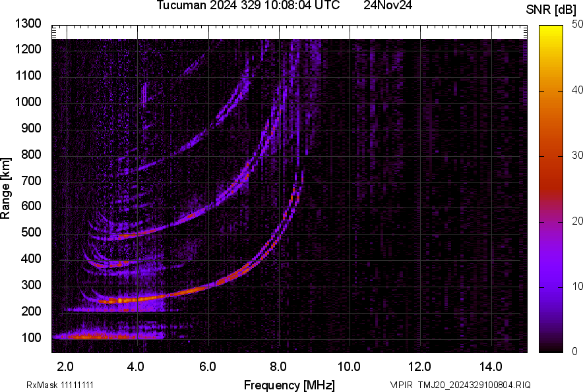The width and height of the screenshot is (583, 392).
Task: Click the colorbar tick value '40'
Action: pyautogui.click(x=577, y=90)
